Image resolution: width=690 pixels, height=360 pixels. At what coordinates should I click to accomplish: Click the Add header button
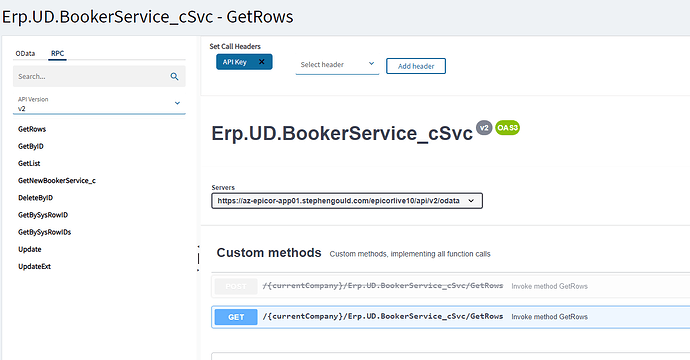(416, 66)
